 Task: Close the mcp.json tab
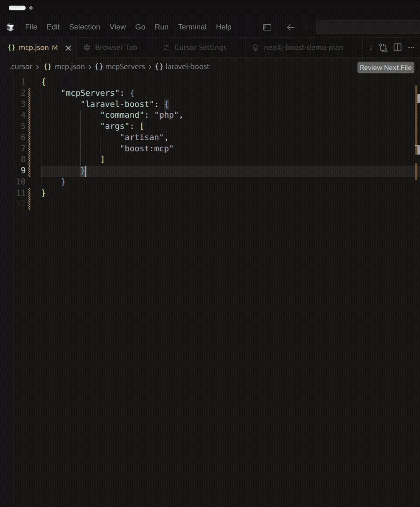(x=68, y=48)
